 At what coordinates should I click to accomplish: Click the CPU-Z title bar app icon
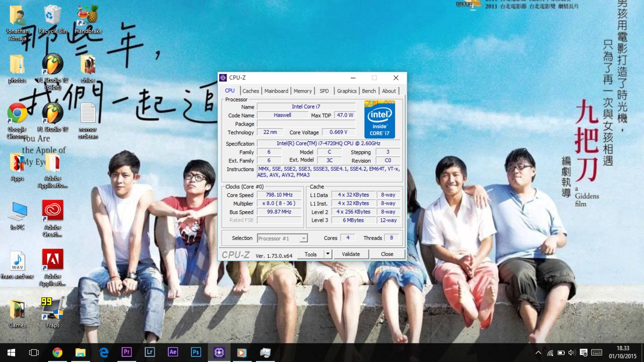pyautogui.click(x=223, y=77)
